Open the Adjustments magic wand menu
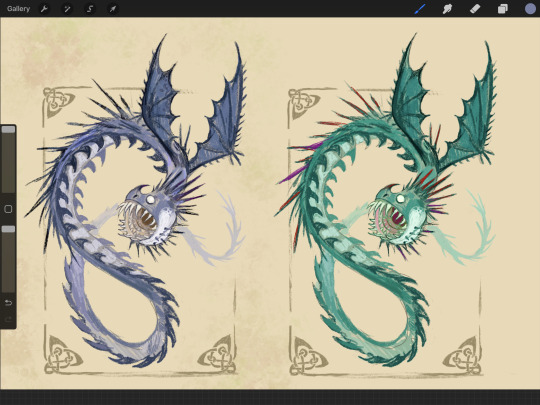This screenshot has height=405, width=540. pos(67,9)
